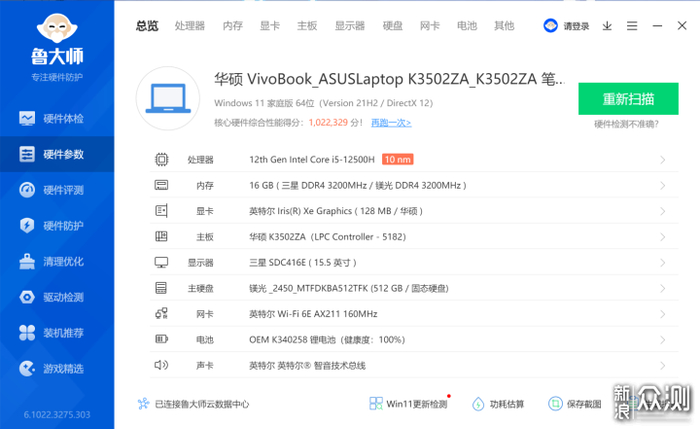Screen dimensions: 700x429
Task: Click the cloud data center status icon
Action: point(143,404)
